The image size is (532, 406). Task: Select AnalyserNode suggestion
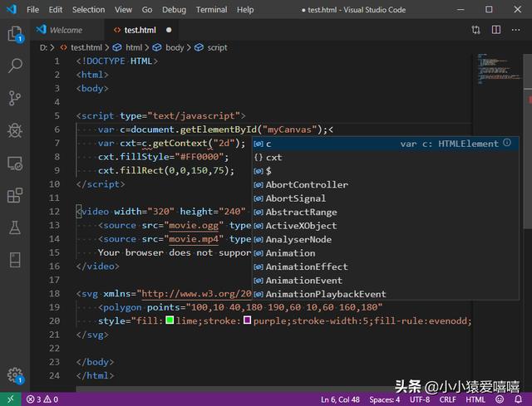(x=386, y=239)
